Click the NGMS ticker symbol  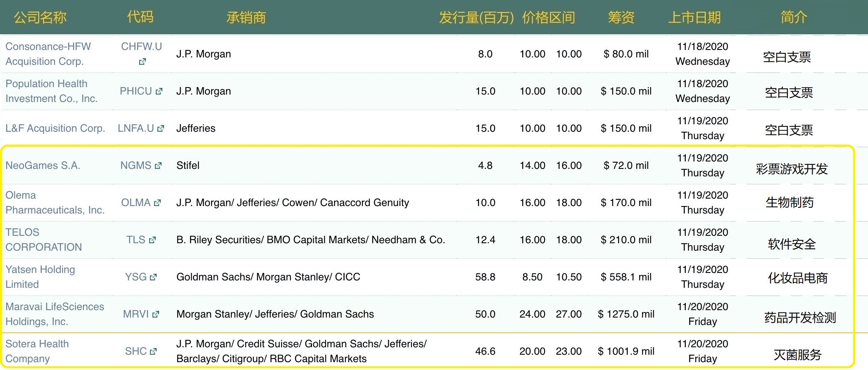click(x=136, y=166)
